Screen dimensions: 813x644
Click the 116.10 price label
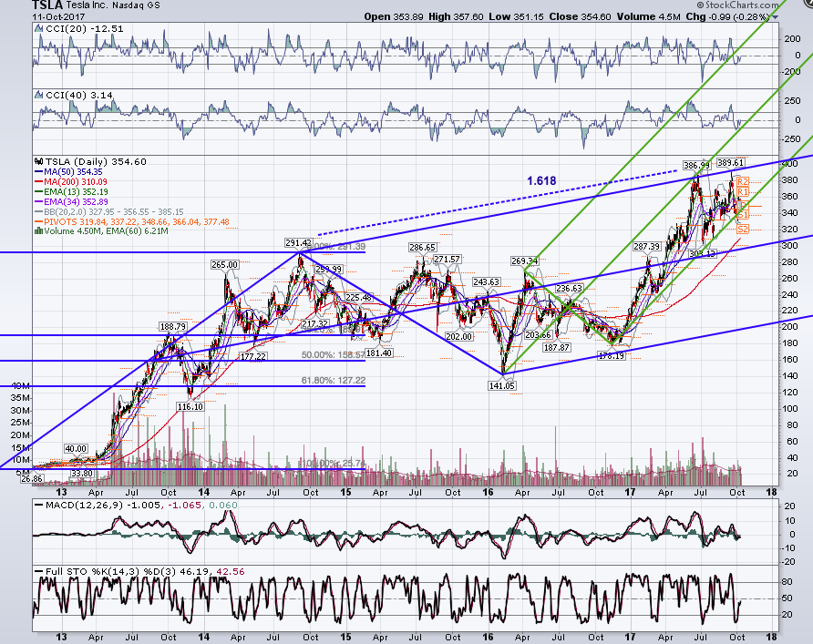point(190,406)
